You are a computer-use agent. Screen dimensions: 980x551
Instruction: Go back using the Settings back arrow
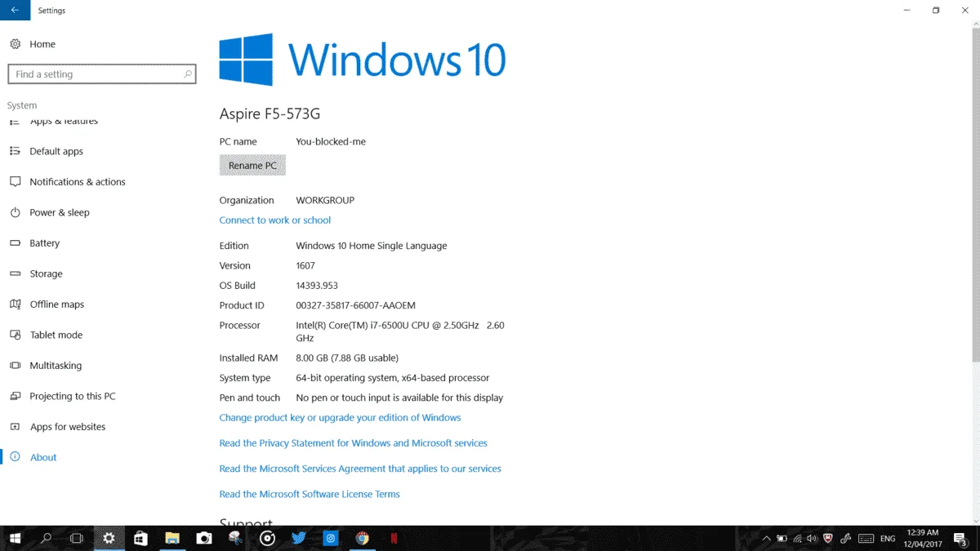tap(15, 11)
